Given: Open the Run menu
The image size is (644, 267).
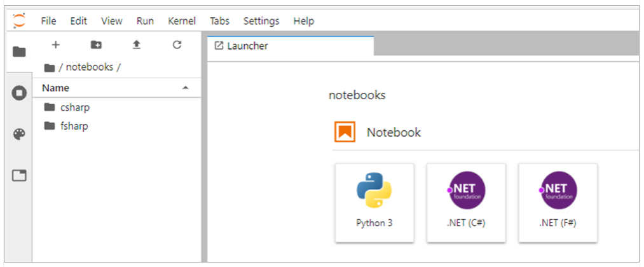Looking at the screenshot, I should [145, 21].
